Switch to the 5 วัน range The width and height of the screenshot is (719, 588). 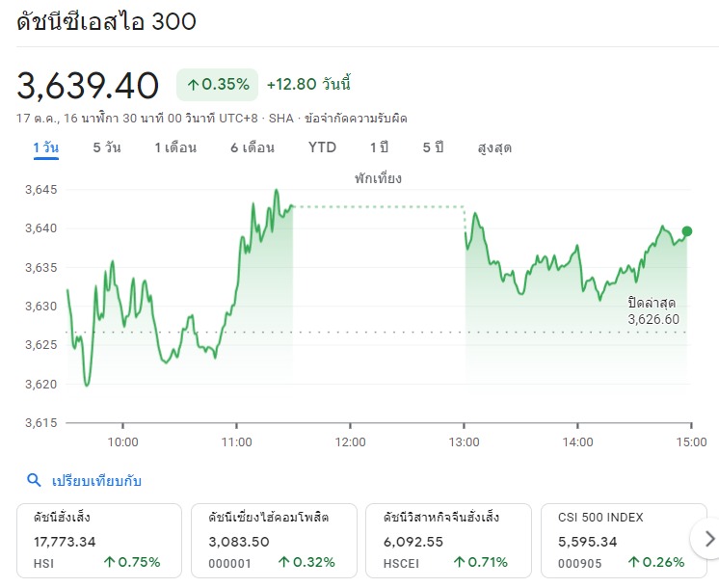coord(107,147)
